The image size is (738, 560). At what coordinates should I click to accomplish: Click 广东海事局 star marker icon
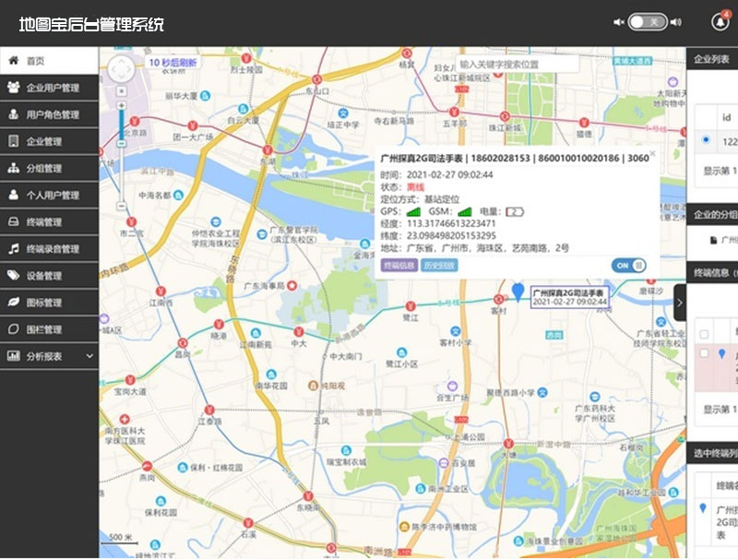(x=292, y=285)
